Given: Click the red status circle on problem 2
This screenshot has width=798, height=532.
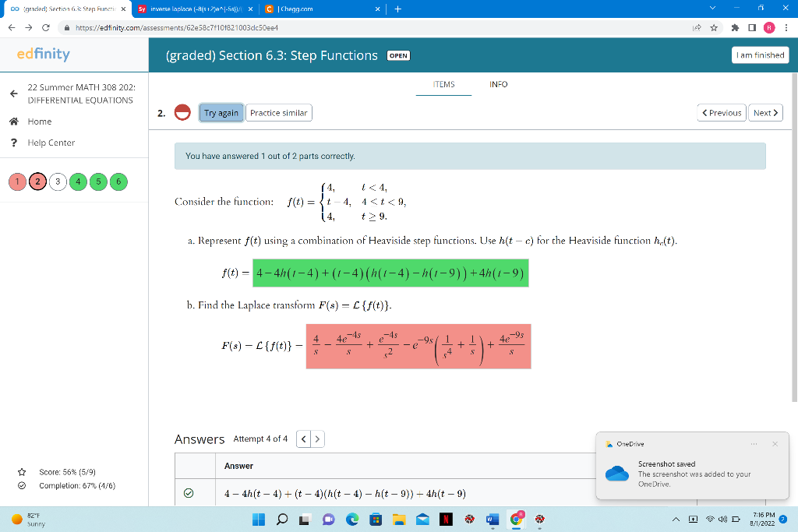Looking at the screenshot, I should click(x=182, y=112).
